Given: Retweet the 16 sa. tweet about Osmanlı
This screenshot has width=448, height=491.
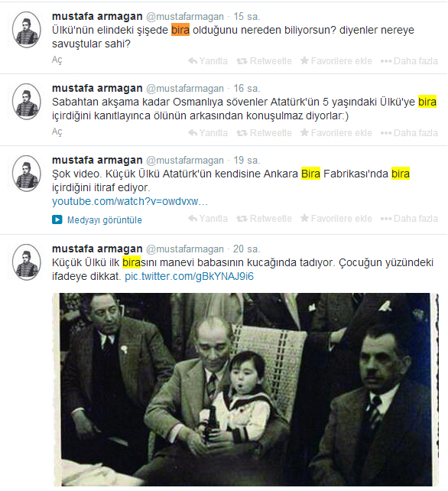Looking at the screenshot, I should (x=264, y=133).
